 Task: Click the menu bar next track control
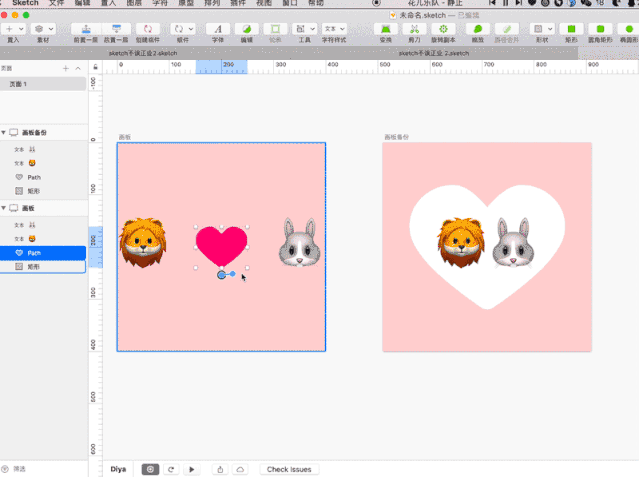pos(518,3)
